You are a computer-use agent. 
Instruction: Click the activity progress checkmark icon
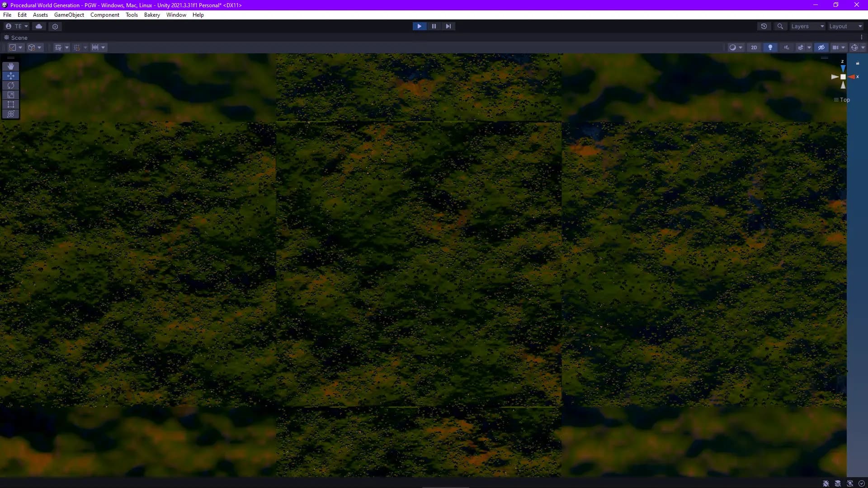862,483
